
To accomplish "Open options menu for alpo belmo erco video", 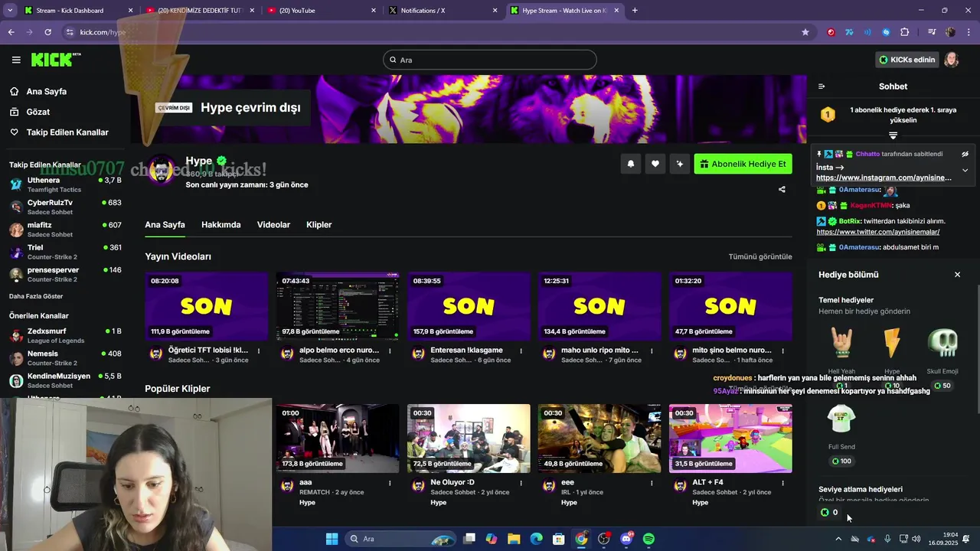I will click(390, 351).
